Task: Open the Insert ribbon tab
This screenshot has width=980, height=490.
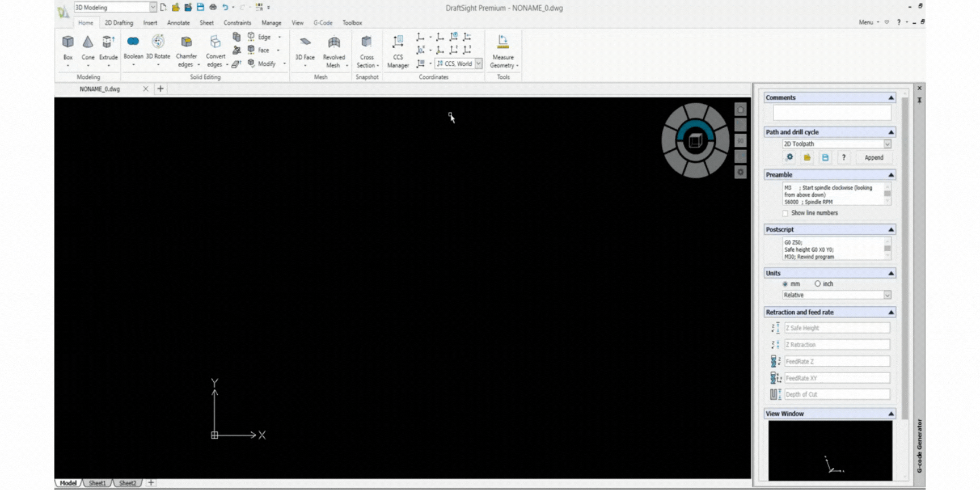Action: [x=150, y=23]
